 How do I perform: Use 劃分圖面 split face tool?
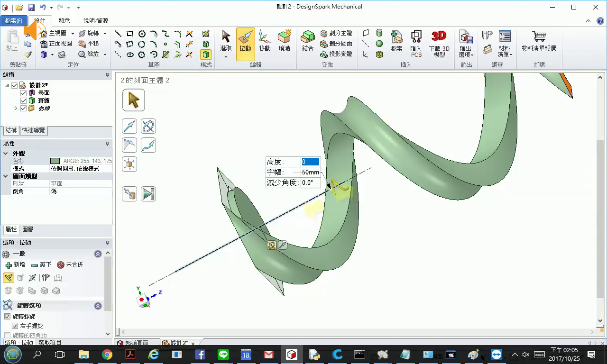point(336,44)
